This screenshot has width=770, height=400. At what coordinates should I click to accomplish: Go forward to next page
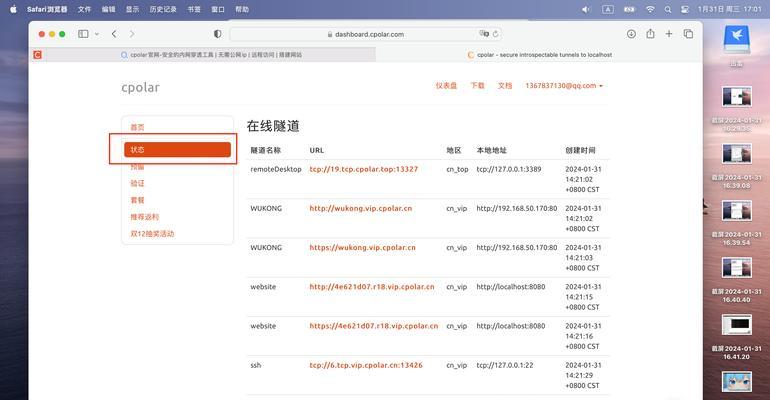132,34
